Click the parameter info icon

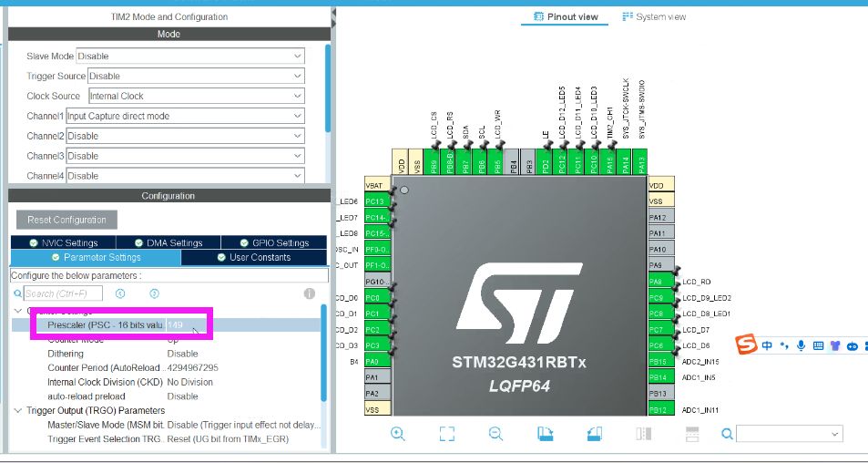tap(310, 293)
